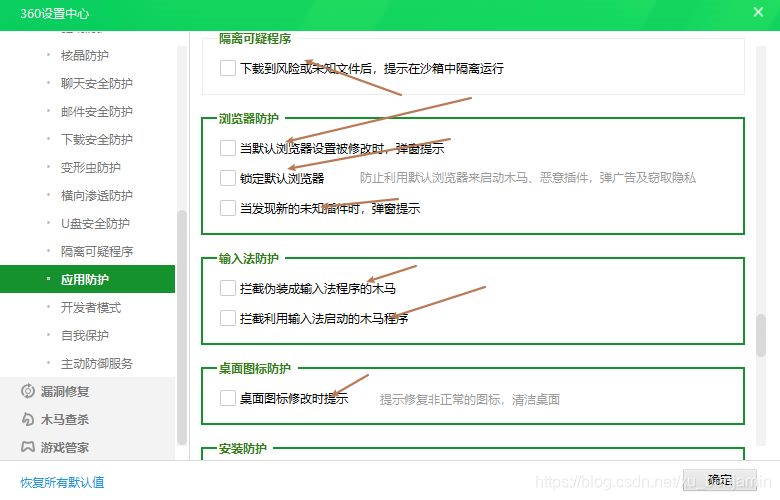
Task: Open the 游戏管家 section icon
Action: [28, 447]
